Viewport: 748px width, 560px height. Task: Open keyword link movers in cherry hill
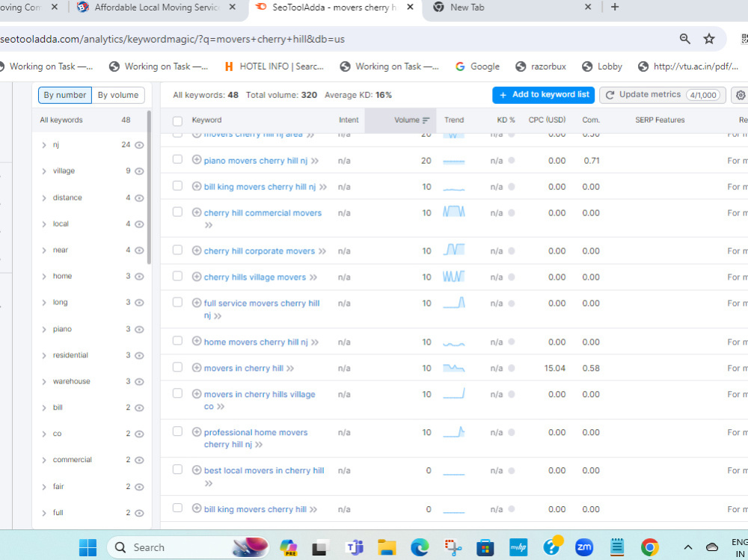pos(243,369)
